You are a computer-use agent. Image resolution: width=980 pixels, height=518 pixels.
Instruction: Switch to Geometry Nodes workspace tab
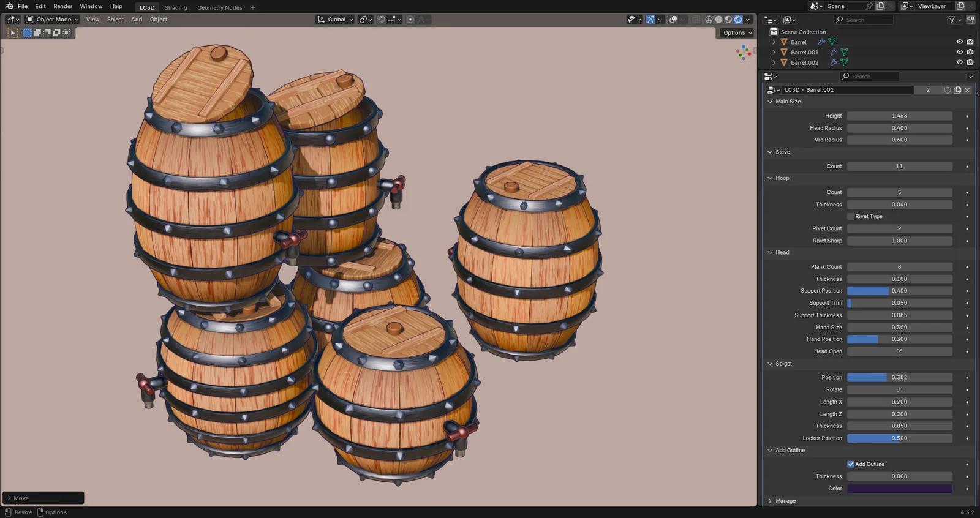pos(219,7)
